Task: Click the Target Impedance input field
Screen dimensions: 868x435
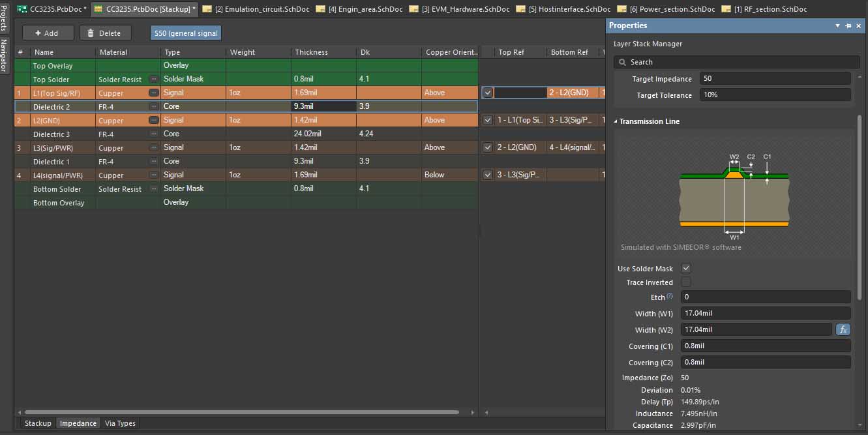Action: click(775, 78)
